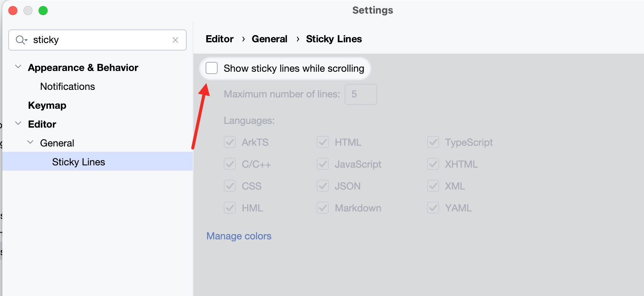Screen dimensions: 644x296
Task: Open the Keymap settings page
Action: pyautogui.click(x=47, y=105)
